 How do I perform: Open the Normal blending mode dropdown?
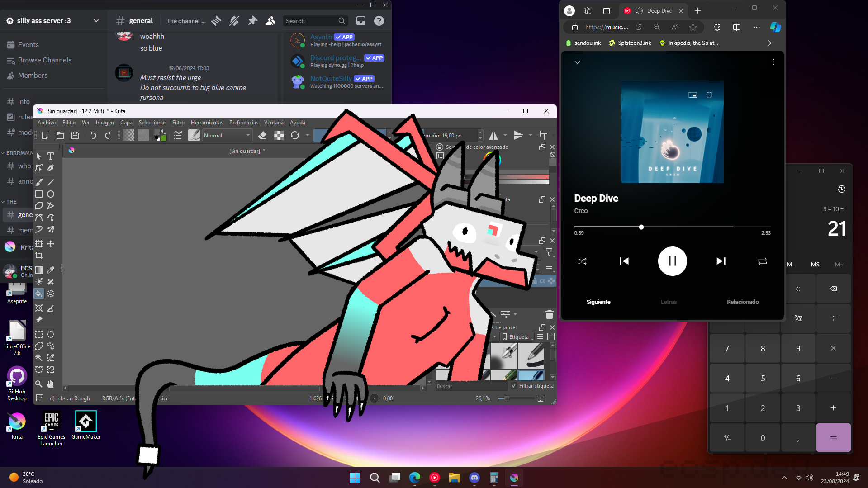pos(227,135)
